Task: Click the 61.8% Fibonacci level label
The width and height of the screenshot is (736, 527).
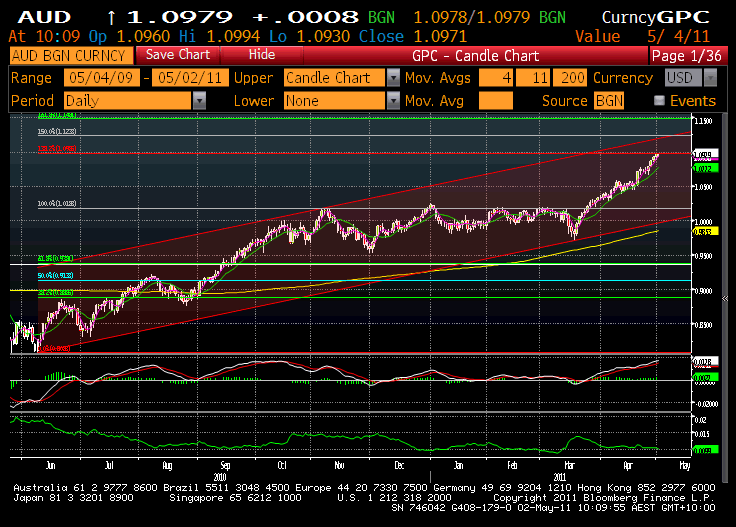Action: coord(55,259)
